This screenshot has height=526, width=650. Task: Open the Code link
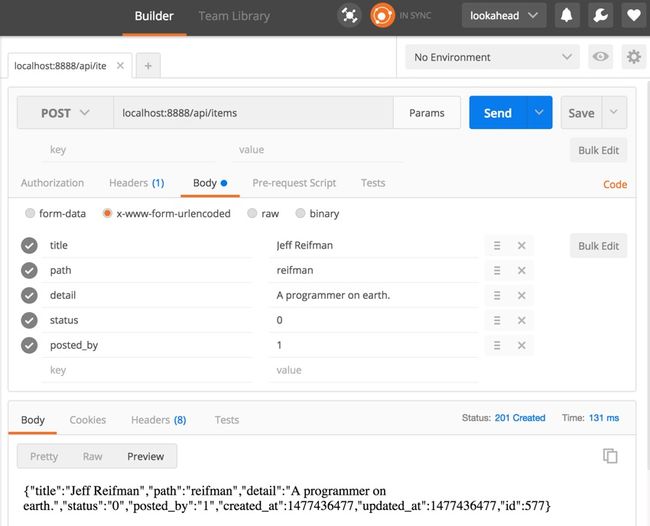tap(615, 184)
